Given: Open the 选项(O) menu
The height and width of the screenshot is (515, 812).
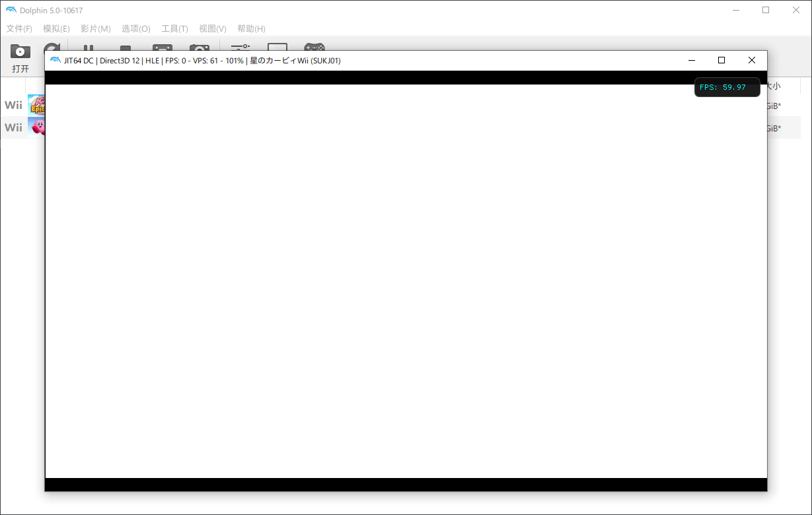Looking at the screenshot, I should coord(135,28).
